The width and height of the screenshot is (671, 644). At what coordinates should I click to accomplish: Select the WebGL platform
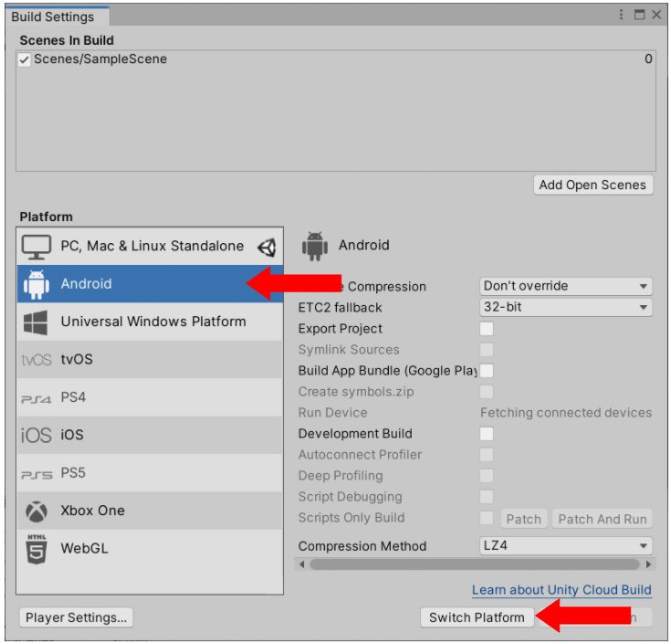pyautogui.click(x=150, y=548)
